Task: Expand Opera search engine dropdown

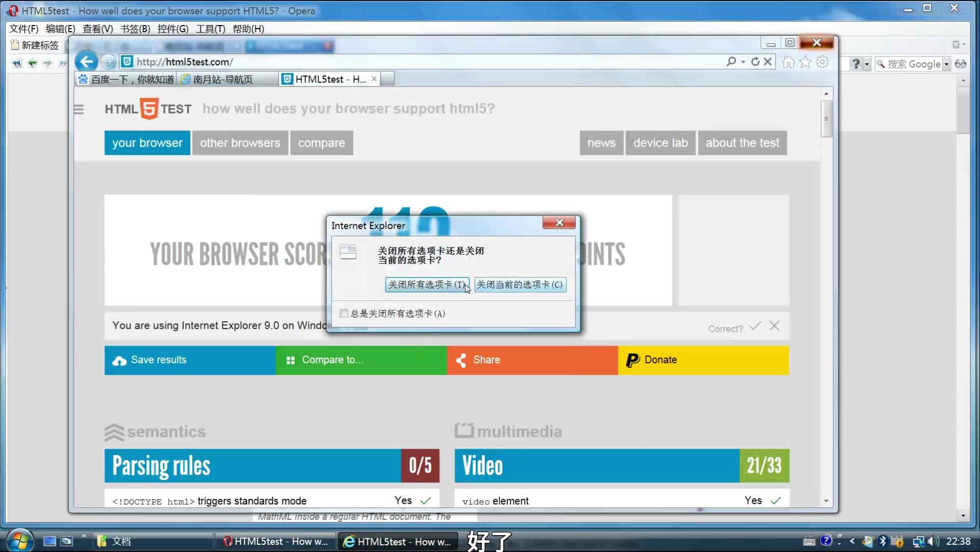Action: click(946, 64)
